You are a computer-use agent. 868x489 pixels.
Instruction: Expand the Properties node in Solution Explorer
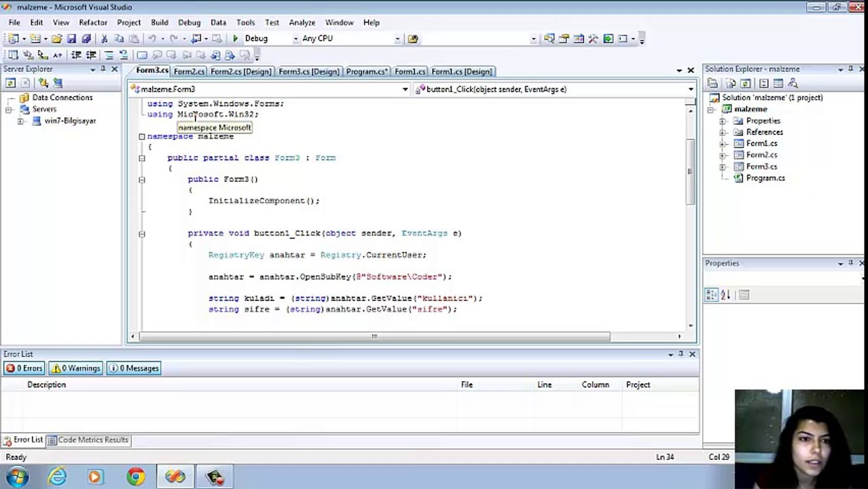click(723, 121)
